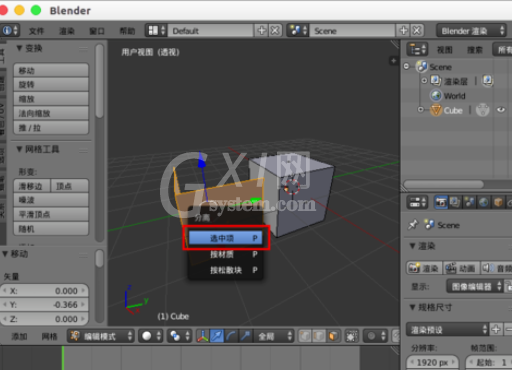Screen dimensions: 512x370
Task: Click the render layers icon in outliner
Action: (x=436, y=81)
